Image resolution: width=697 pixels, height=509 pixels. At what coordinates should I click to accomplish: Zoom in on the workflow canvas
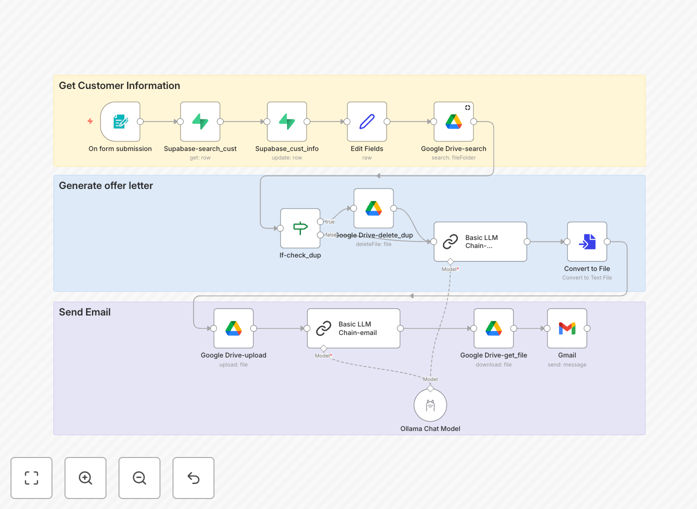point(85,478)
